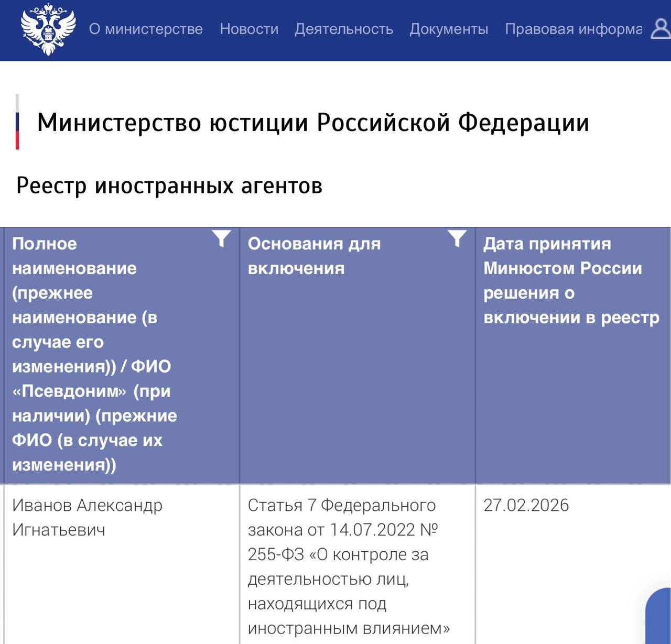The height and width of the screenshot is (644, 671).
Task: Select the Иванов Александр Игнатьевич entry
Action: (x=87, y=517)
